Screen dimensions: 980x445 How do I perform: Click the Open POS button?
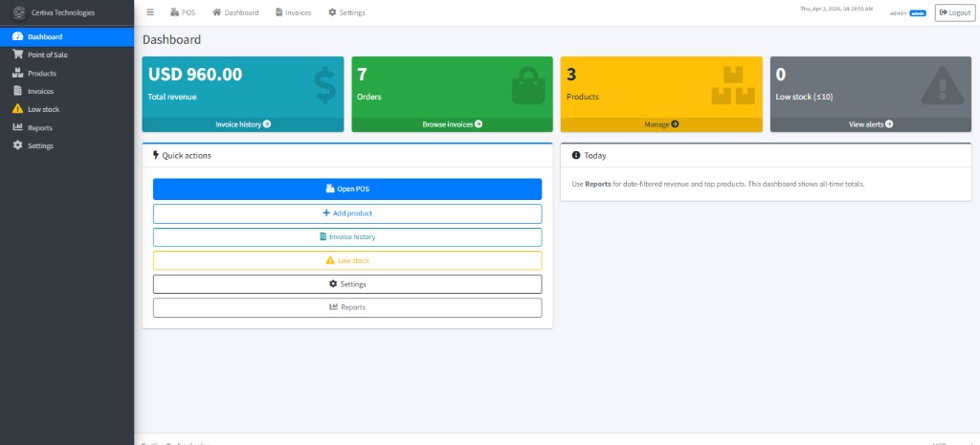(347, 189)
